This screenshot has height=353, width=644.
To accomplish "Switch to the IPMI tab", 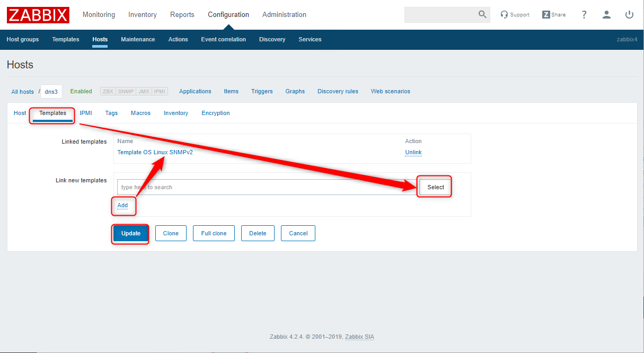I will pyautogui.click(x=86, y=113).
